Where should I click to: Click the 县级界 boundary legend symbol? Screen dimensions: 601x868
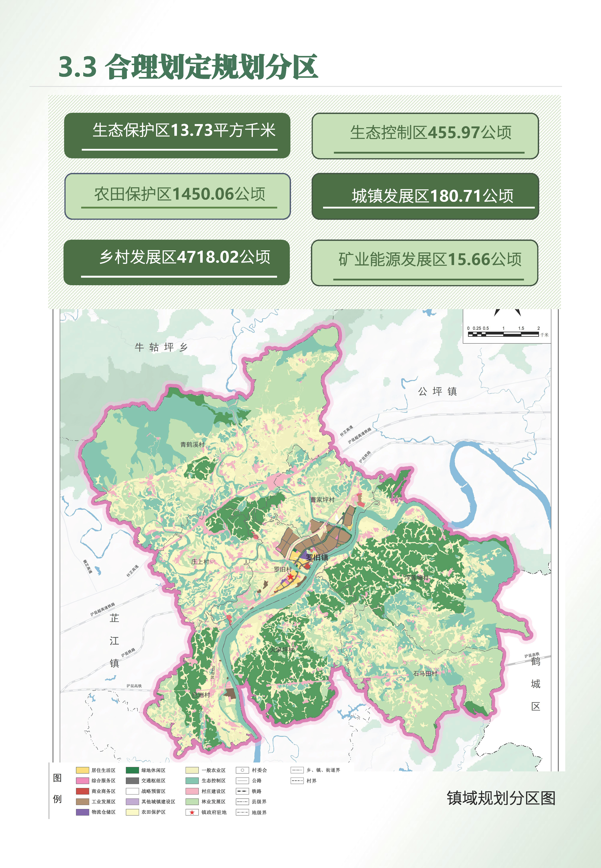click(242, 802)
